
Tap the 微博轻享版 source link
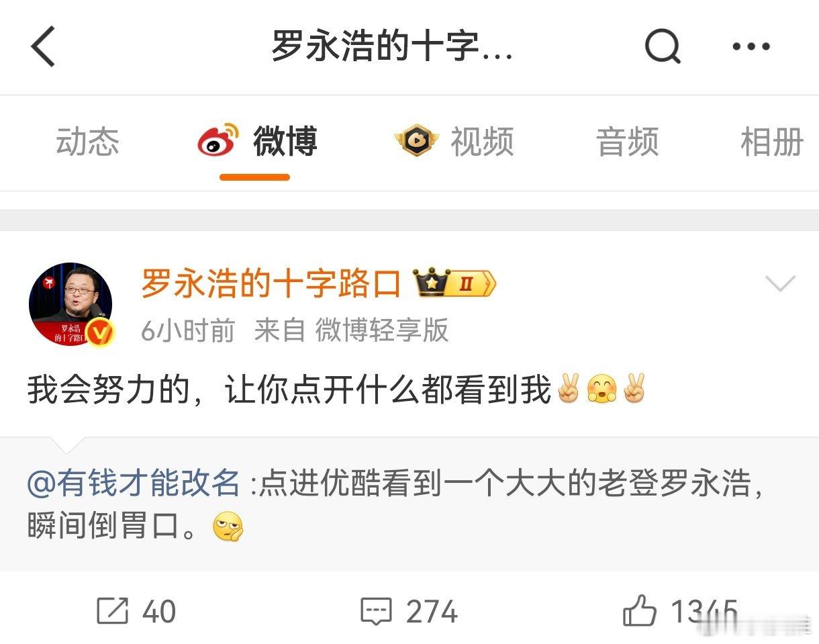(382, 330)
